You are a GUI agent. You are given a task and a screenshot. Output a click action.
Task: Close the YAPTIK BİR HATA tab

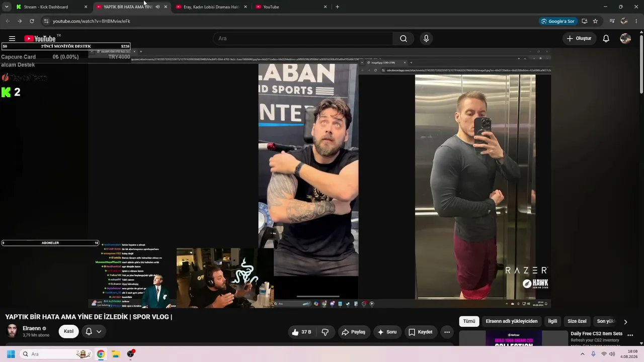pyautogui.click(x=166, y=7)
